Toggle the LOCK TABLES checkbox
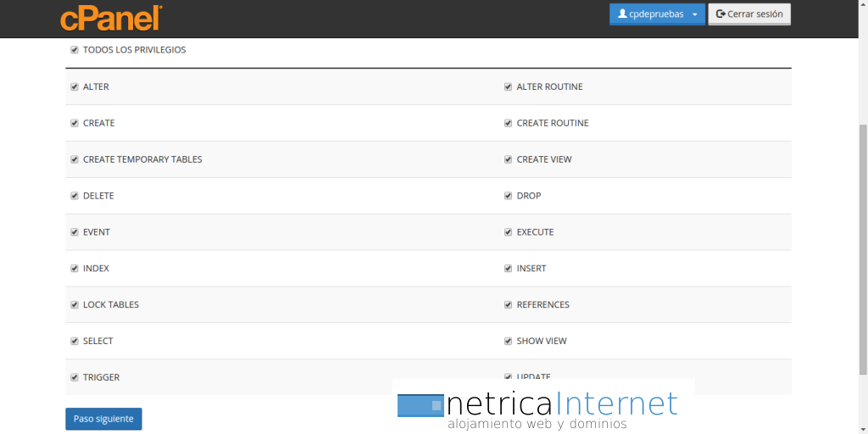This screenshot has height=434, width=868. pos(75,304)
